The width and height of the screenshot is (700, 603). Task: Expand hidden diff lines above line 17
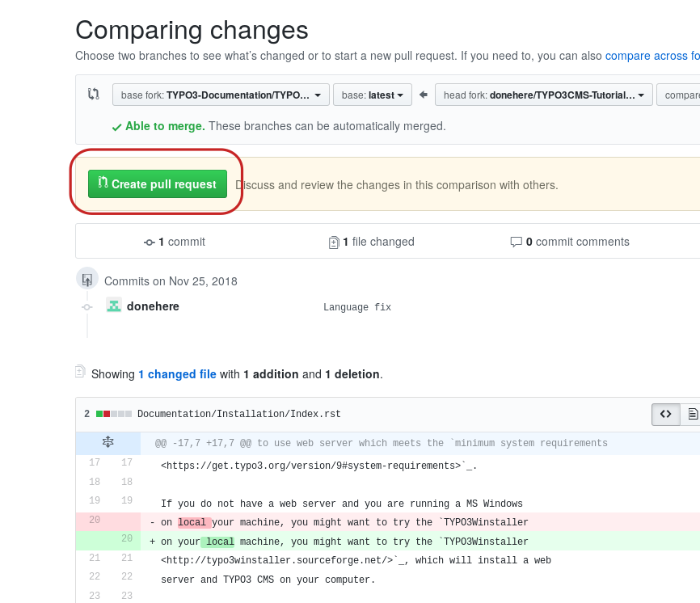click(108, 442)
